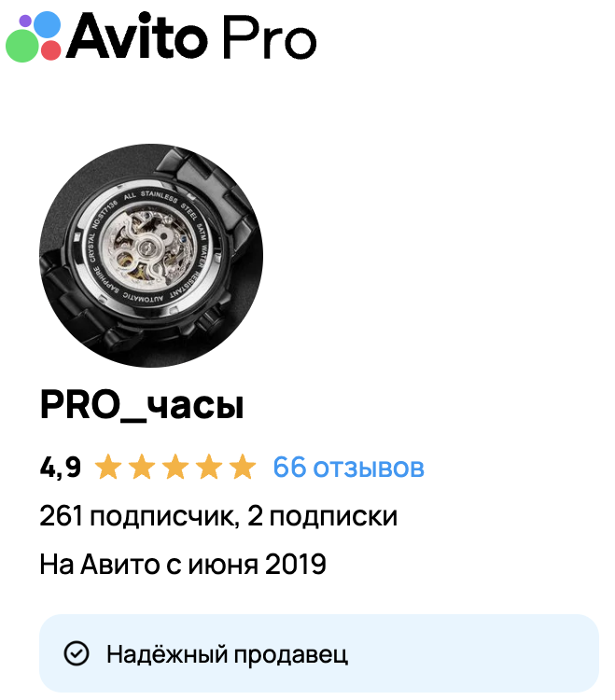Viewport: 615px width, 700px height.
Task: Click the 4,9 rating score
Action: click(61, 468)
